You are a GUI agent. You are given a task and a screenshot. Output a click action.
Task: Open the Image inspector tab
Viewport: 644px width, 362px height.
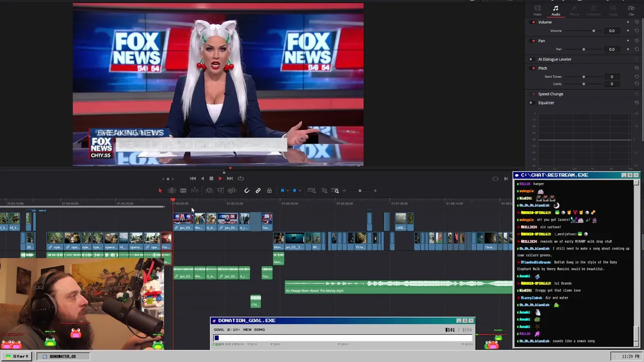[613, 11]
